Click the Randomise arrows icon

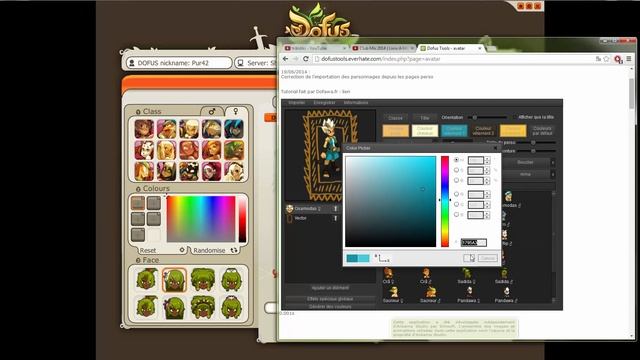click(234, 250)
